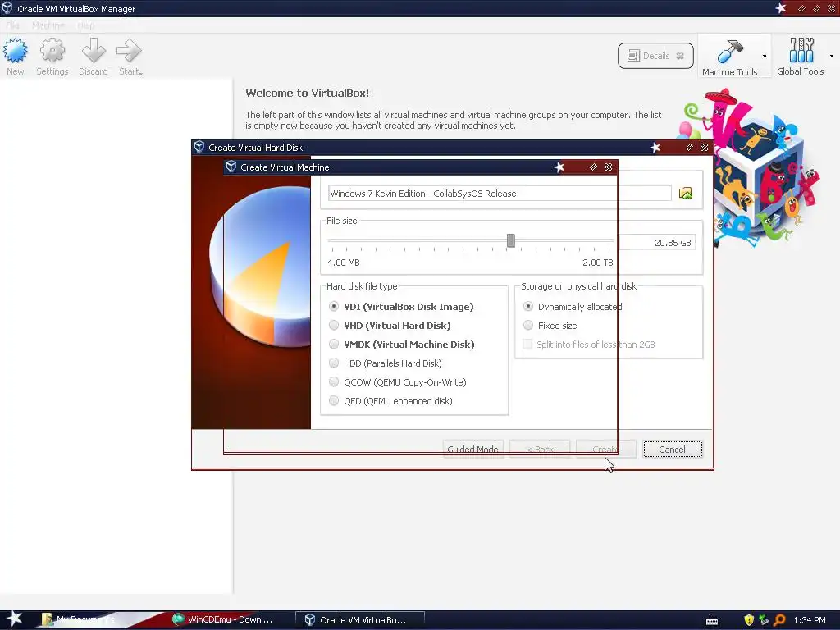Expand the Machine Tools dropdown arrow
Image resolution: width=840 pixels, height=630 pixels.
[x=765, y=56]
